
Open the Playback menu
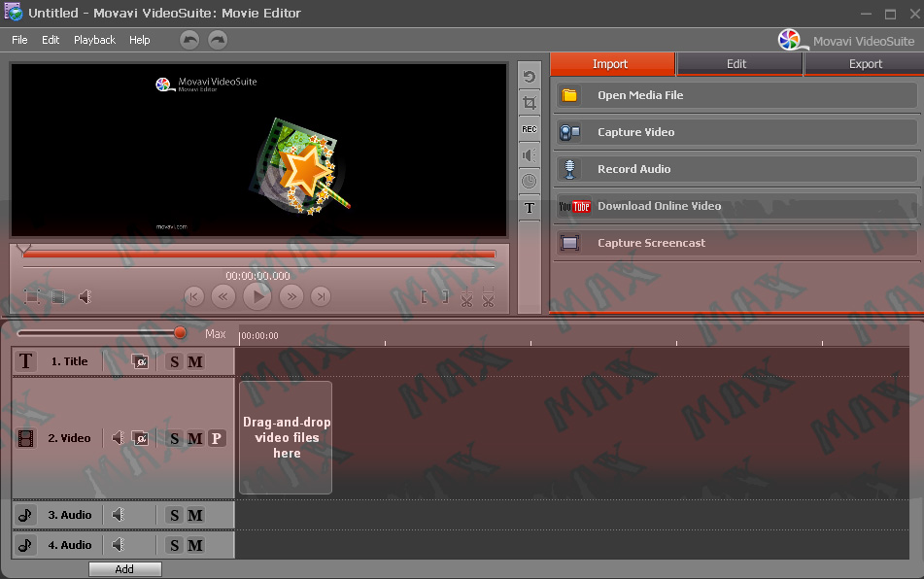94,40
